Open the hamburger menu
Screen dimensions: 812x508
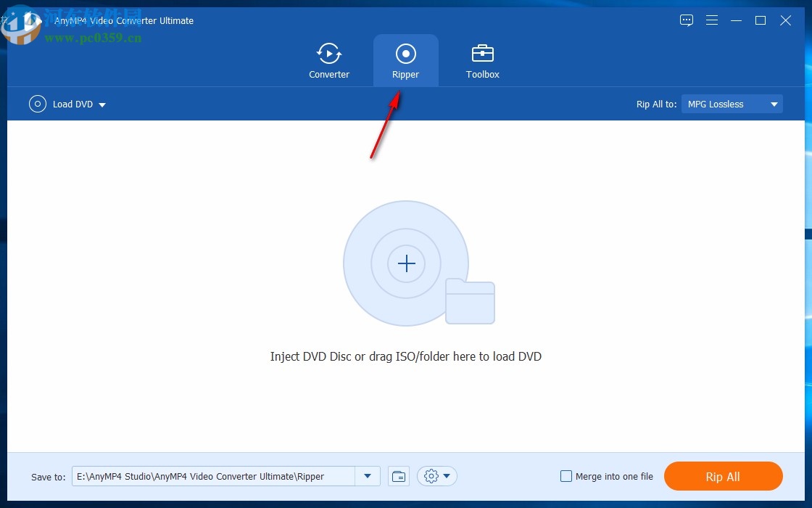(x=712, y=20)
